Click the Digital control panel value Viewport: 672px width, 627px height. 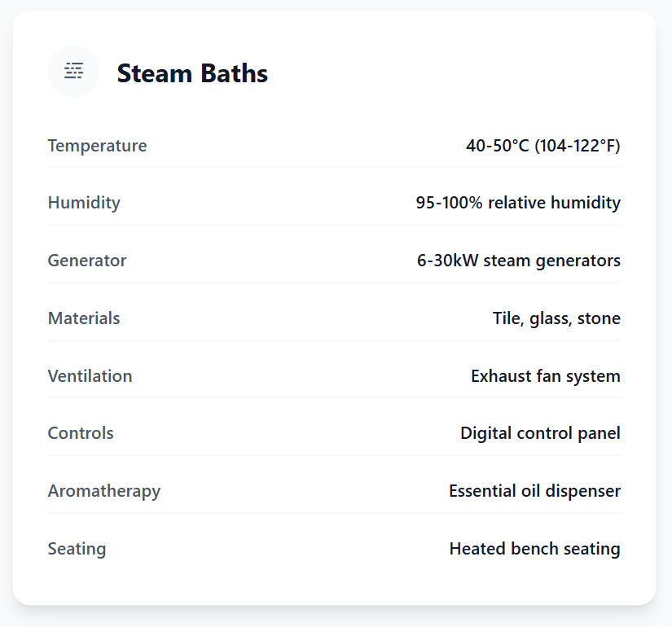pos(540,433)
